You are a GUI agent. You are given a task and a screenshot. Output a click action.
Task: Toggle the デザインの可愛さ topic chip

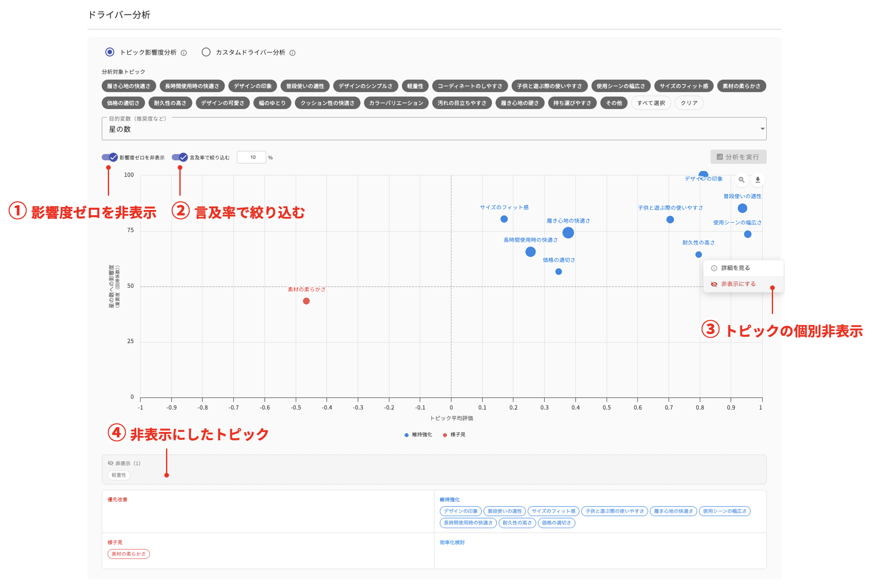(x=222, y=103)
